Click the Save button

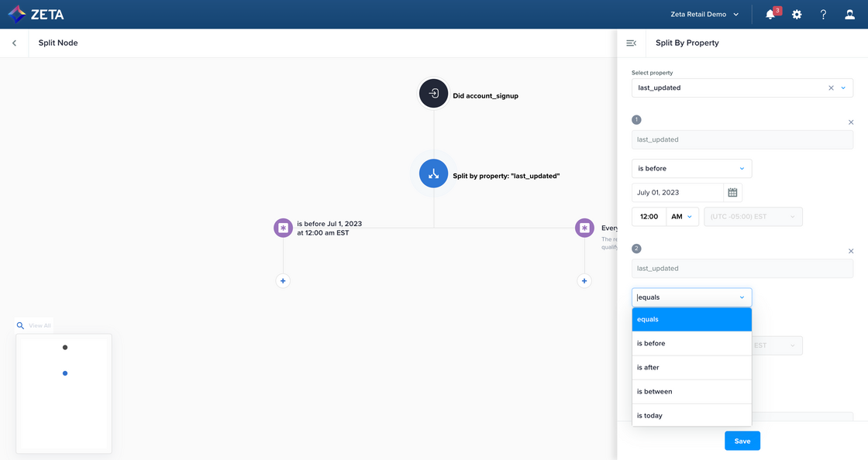pyautogui.click(x=742, y=441)
